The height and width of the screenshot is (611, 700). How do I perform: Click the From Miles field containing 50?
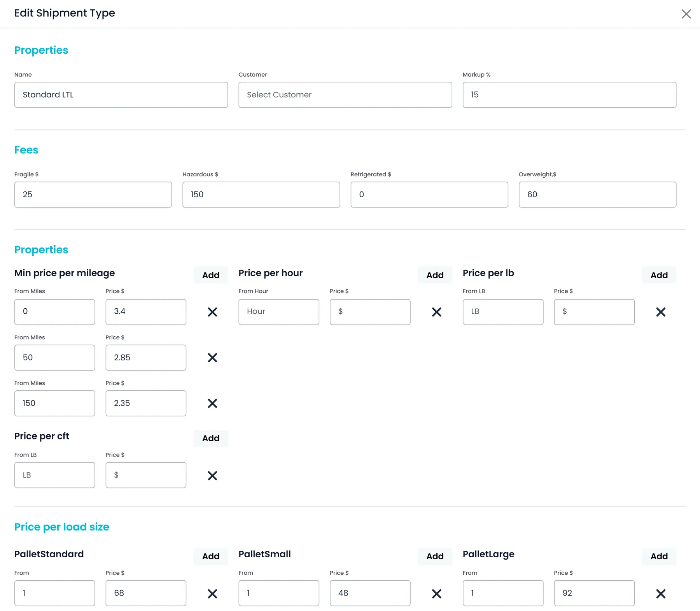point(54,358)
